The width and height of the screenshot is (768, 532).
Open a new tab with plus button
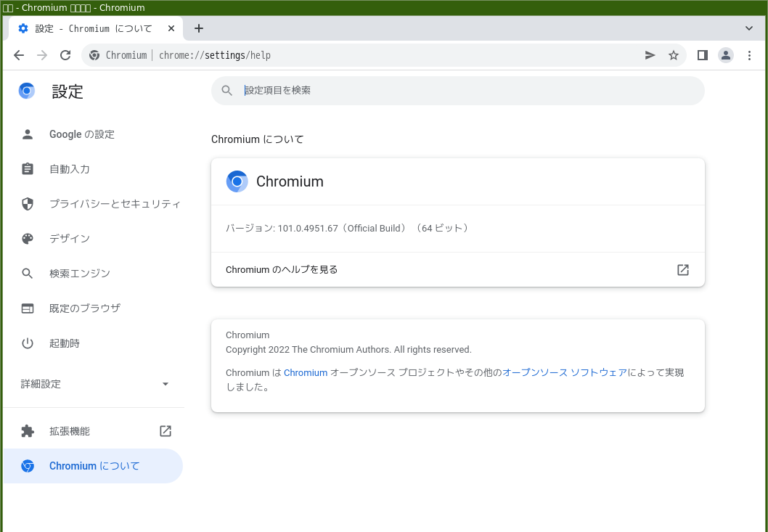click(198, 28)
